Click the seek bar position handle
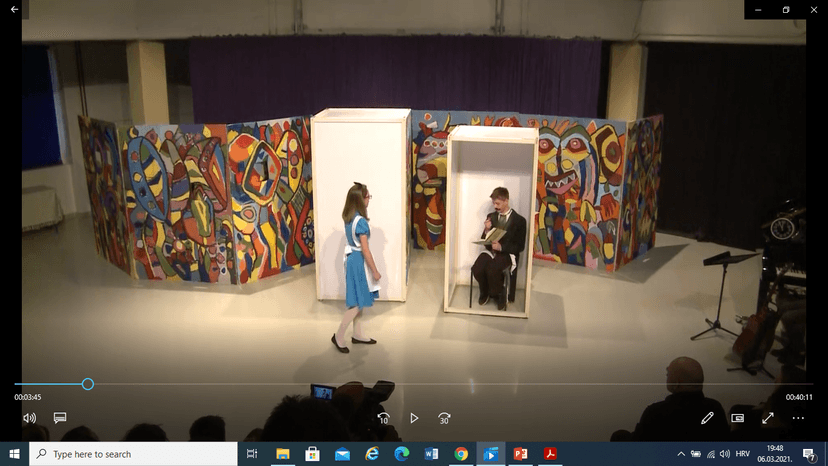Image resolution: width=828 pixels, height=466 pixels. pyautogui.click(x=88, y=384)
